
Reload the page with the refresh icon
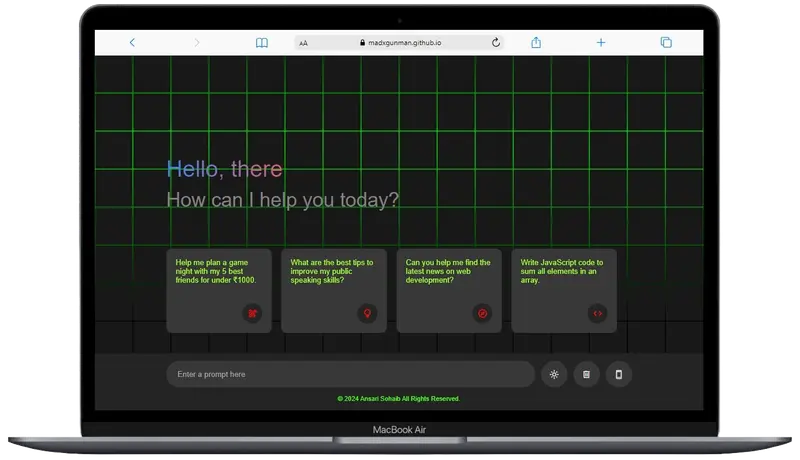click(x=495, y=43)
